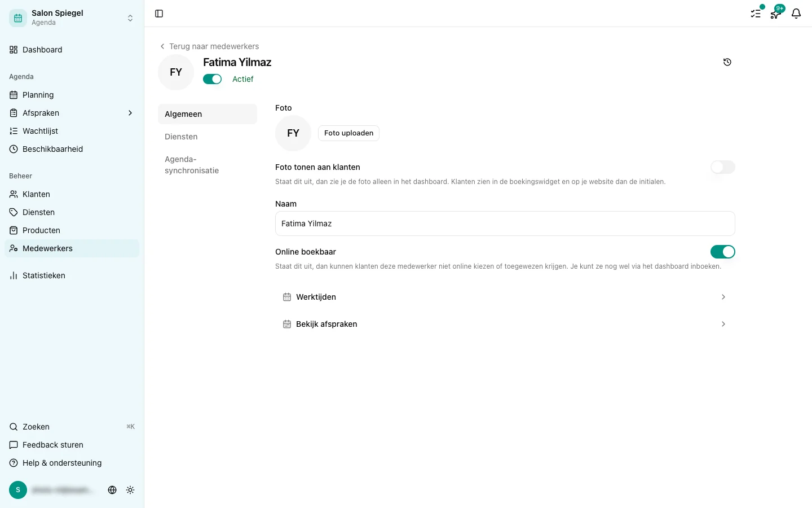Click the Bekijk afspraken label

(326, 324)
